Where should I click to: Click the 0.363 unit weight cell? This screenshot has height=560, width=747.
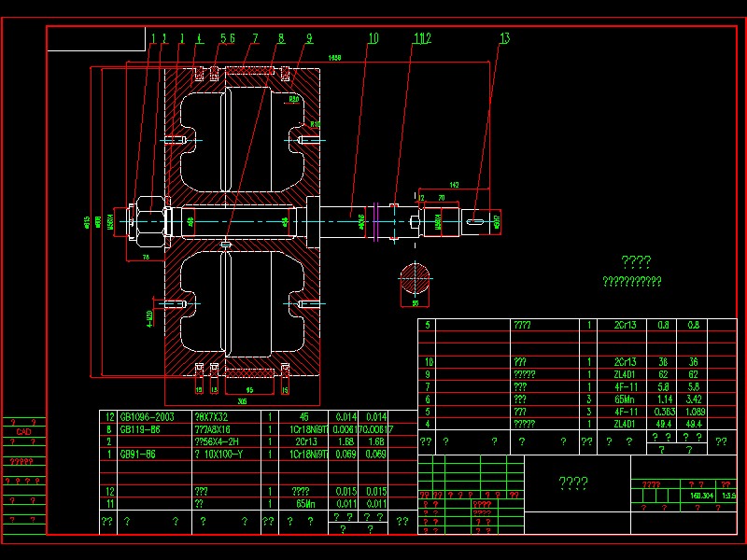[x=664, y=412]
